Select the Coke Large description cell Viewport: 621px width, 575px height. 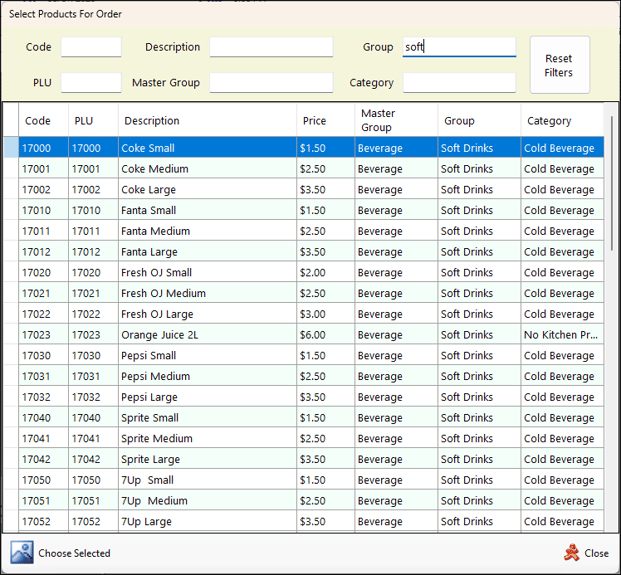point(207,189)
